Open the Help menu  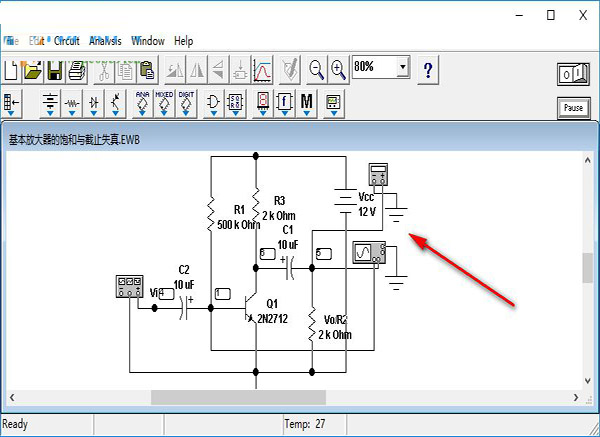[183, 41]
